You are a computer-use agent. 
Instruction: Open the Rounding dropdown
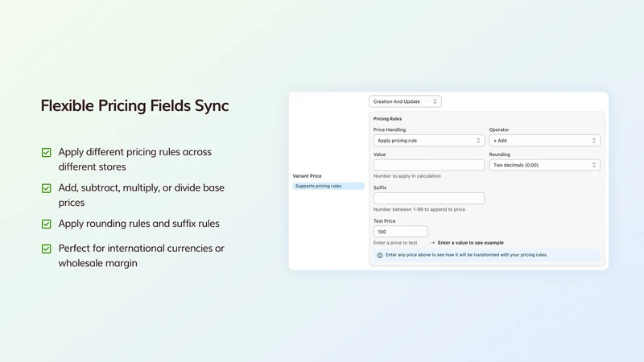pyautogui.click(x=545, y=165)
